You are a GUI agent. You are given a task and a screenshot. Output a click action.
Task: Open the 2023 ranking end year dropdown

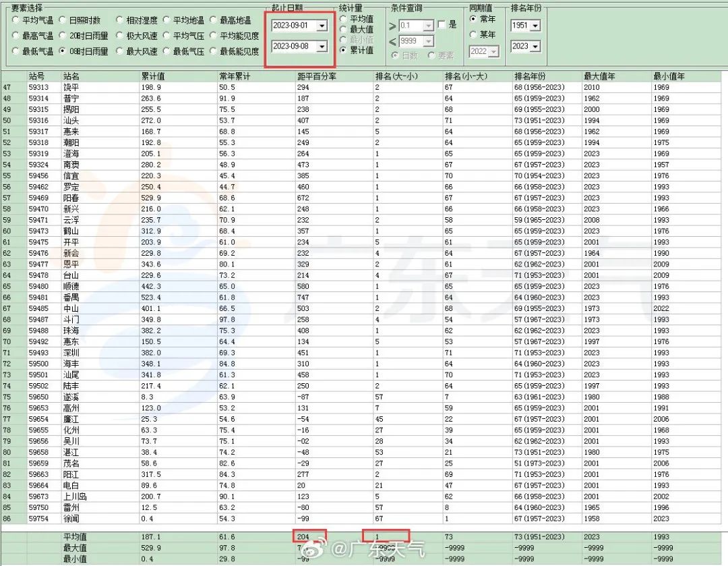535,46
